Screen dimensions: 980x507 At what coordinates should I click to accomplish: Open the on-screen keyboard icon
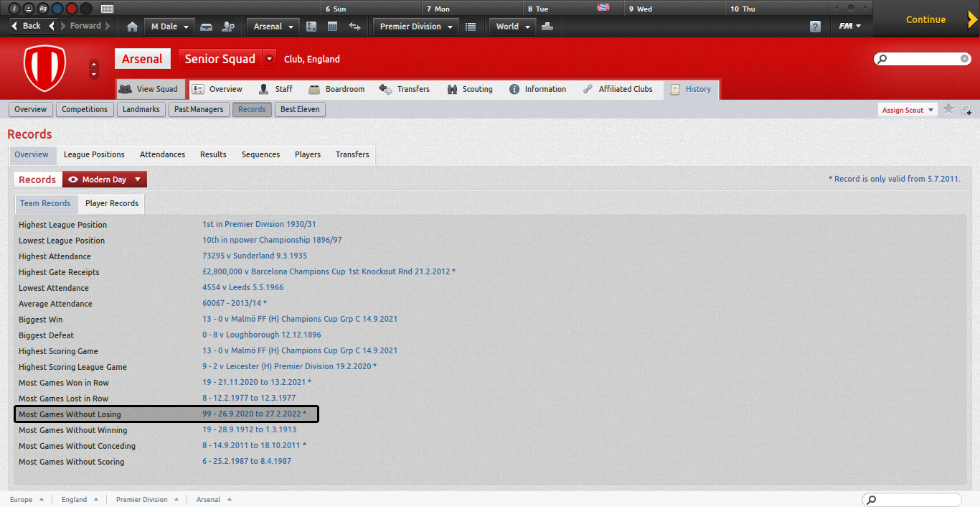click(107, 9)
